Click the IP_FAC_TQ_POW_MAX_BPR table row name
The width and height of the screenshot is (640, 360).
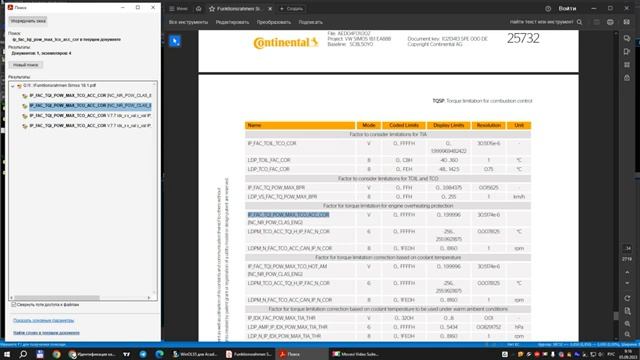[x=276, y=188]
